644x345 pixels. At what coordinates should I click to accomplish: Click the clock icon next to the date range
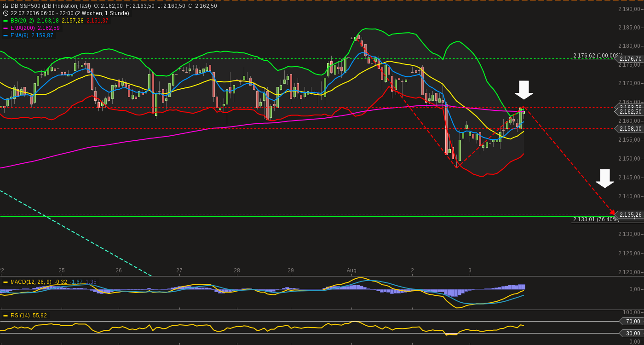6,13
